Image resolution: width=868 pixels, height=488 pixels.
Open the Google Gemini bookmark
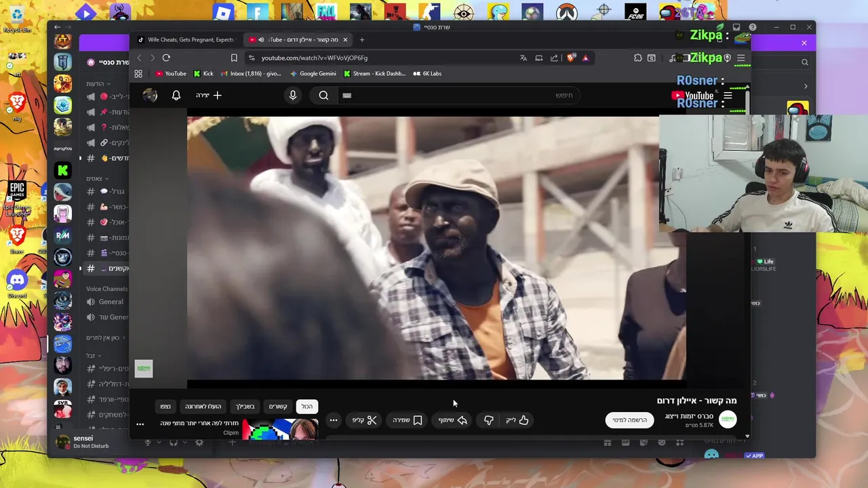tap(313, 73)
